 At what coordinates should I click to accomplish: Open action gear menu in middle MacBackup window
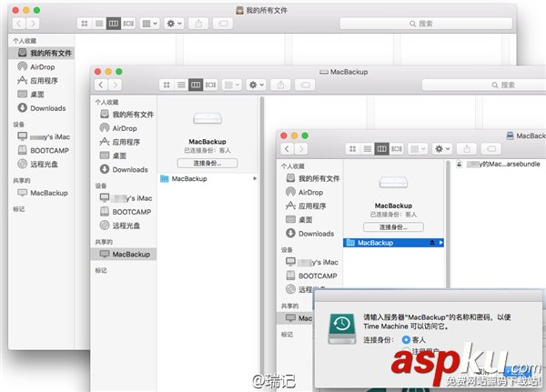pos(257,85)
